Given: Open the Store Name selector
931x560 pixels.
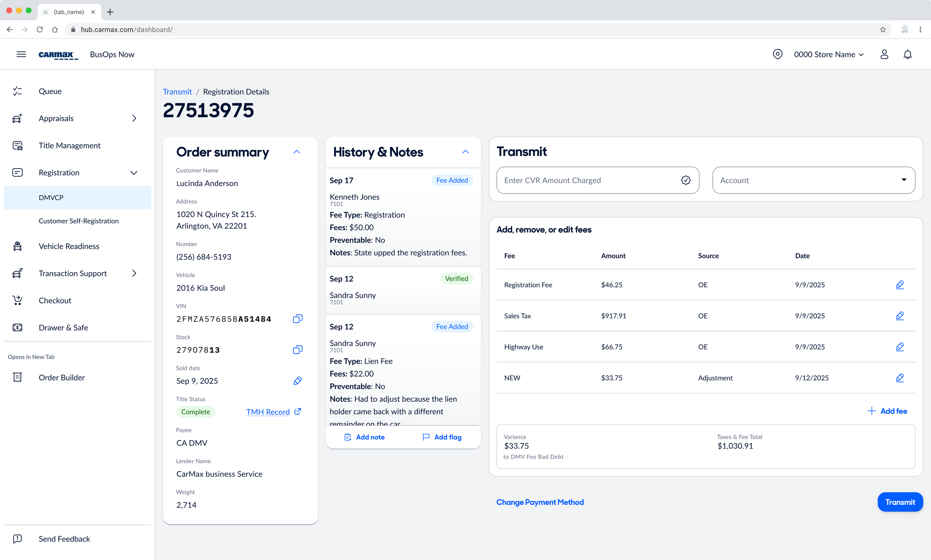Looking at the screenshot, I should click(828, 54).
